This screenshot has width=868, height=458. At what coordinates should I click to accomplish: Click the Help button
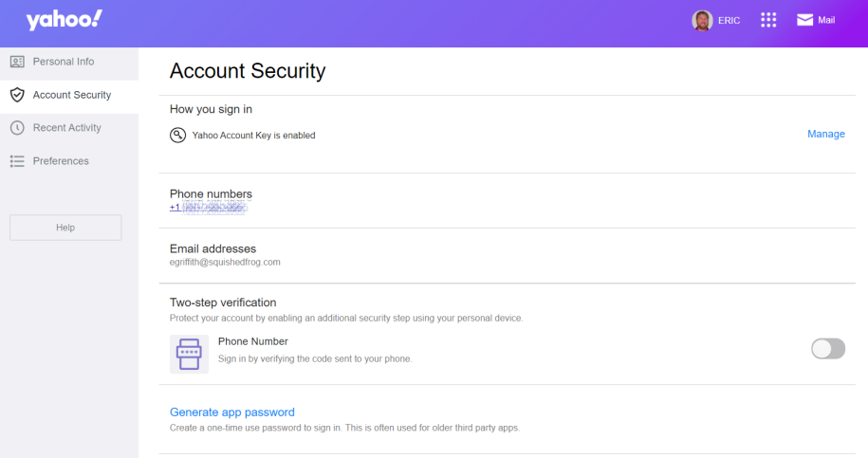(x=65, y=228)
